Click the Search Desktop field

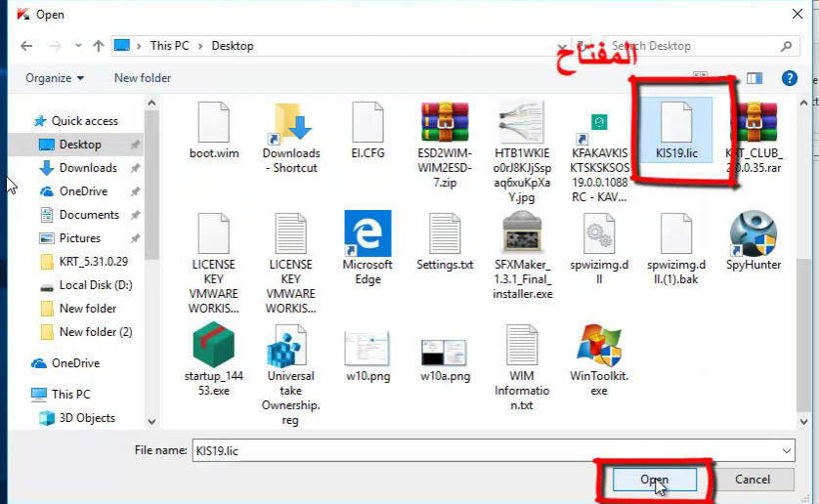point(701,46)
